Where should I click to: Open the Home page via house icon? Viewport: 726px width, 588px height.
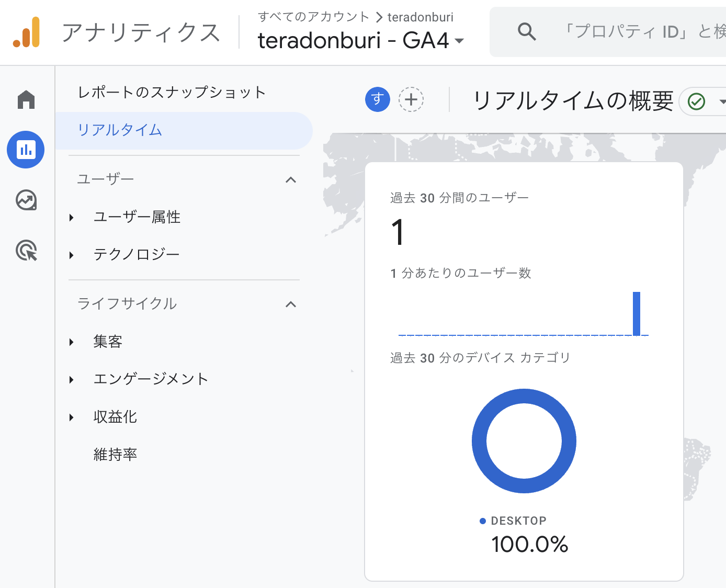(26, 99)
